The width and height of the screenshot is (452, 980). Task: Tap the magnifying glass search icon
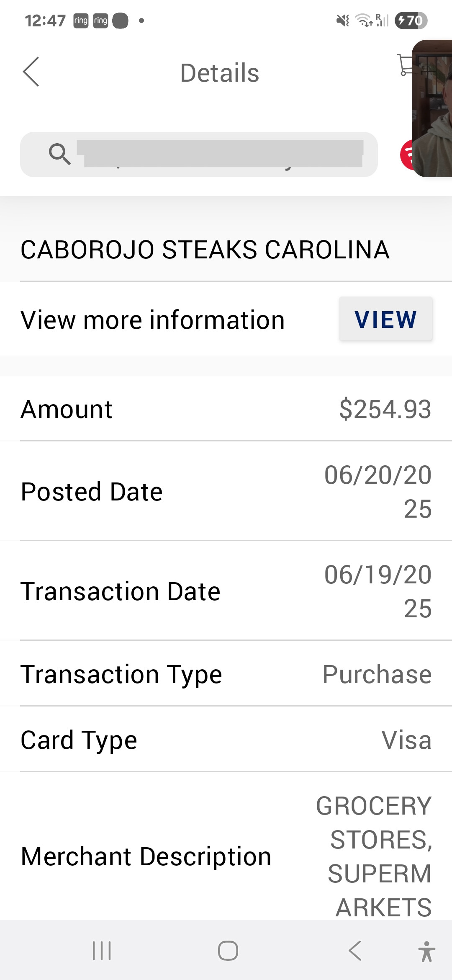coord(59,154)
